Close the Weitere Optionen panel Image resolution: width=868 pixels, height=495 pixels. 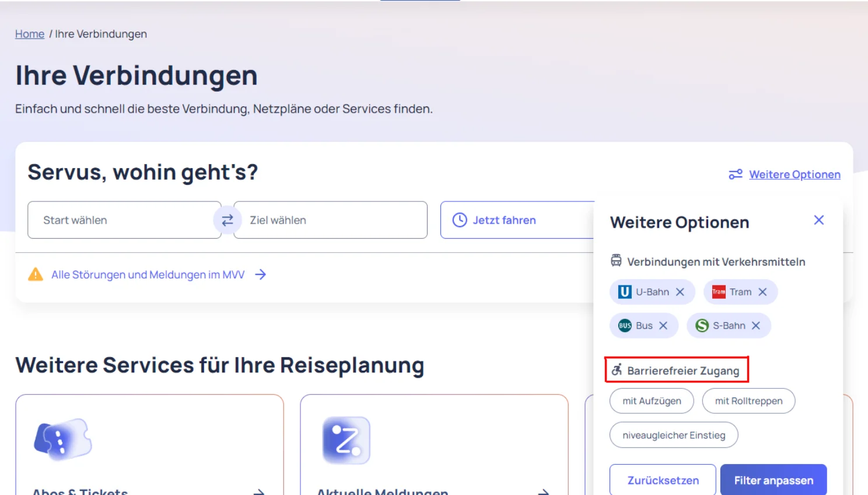[819, 220]
